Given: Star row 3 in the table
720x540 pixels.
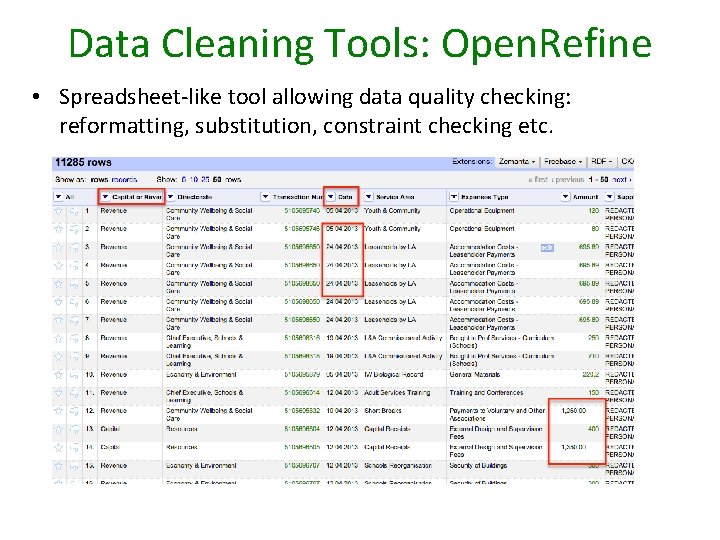Looking at the screenshot, I should pyautogui.click(x=58, y=248).
